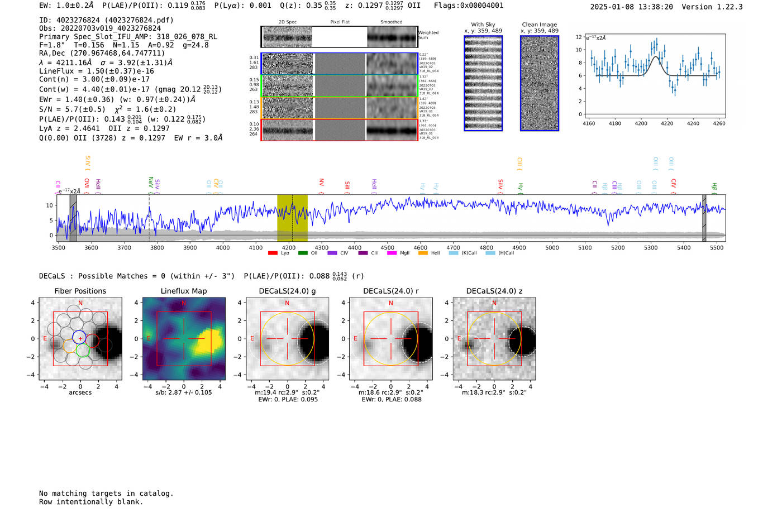Click the Gaussian emission line fit plot
Screen dimensions: 782x532
pos(655,76)
